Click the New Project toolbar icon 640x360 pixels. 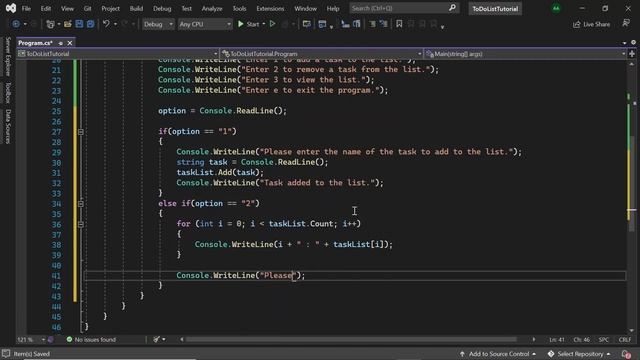50,24
